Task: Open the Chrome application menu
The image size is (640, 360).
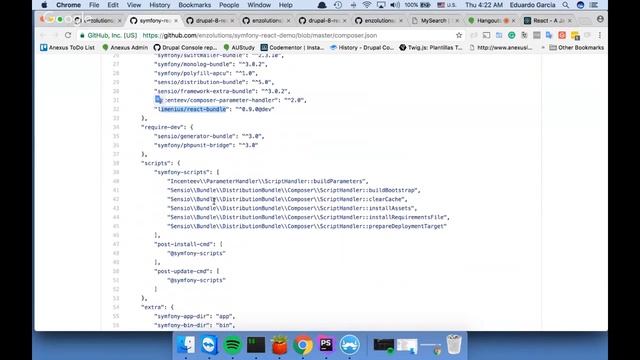Action: [x=68, y=5]
